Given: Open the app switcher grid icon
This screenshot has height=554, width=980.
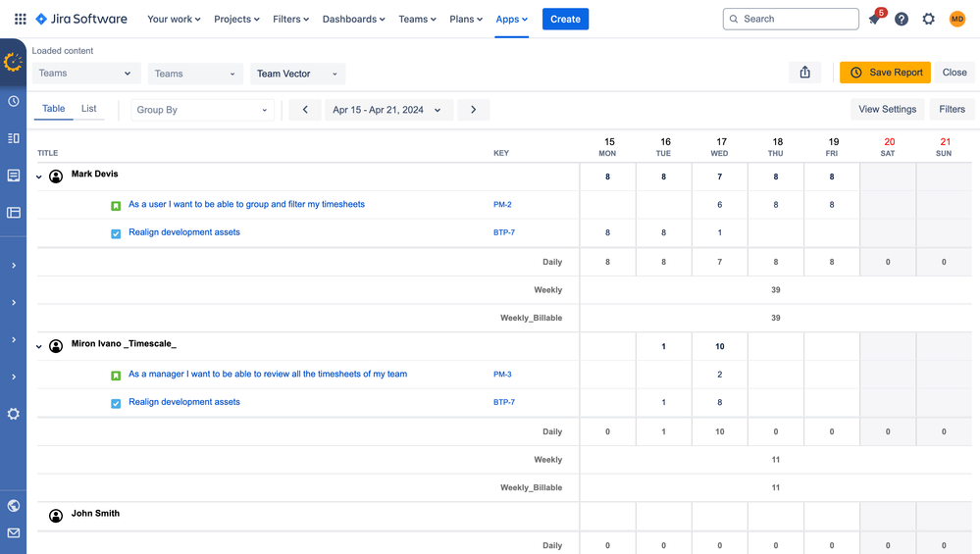Looking at the screenshot, I should pos(20,19).
